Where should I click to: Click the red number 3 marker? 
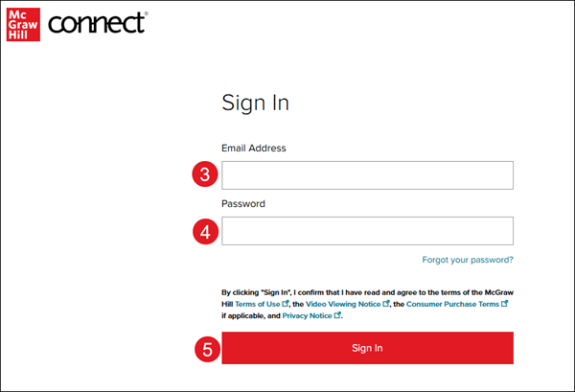pyautogui.click(x=202, y=175)
